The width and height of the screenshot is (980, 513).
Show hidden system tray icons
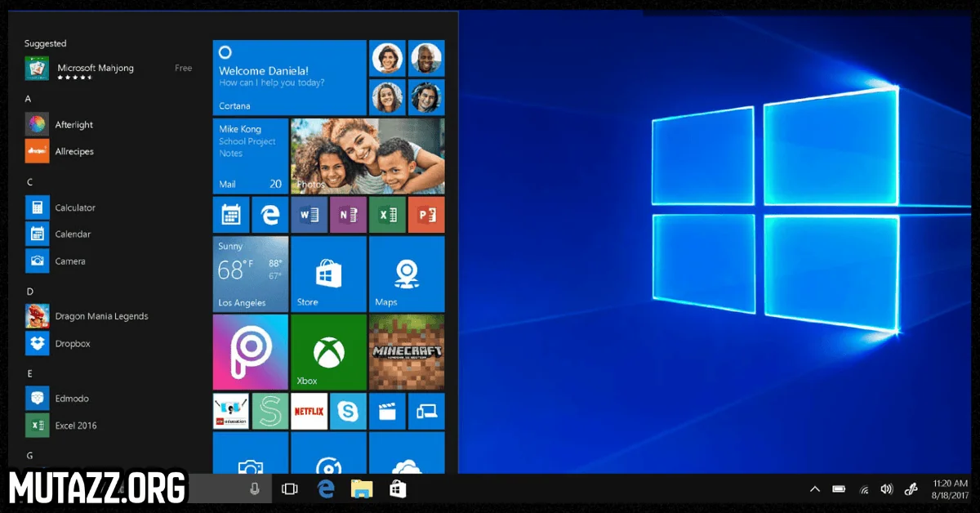[x=814, y=489]
